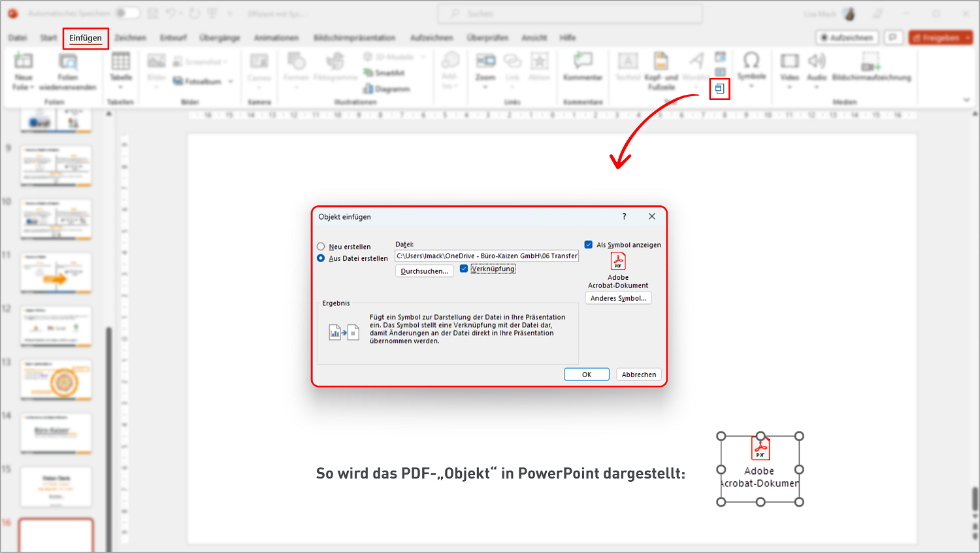Uncheck Als Symbol anzeigen
The width and height of the screenshot is (980, 553).
(x=589, y=244)
